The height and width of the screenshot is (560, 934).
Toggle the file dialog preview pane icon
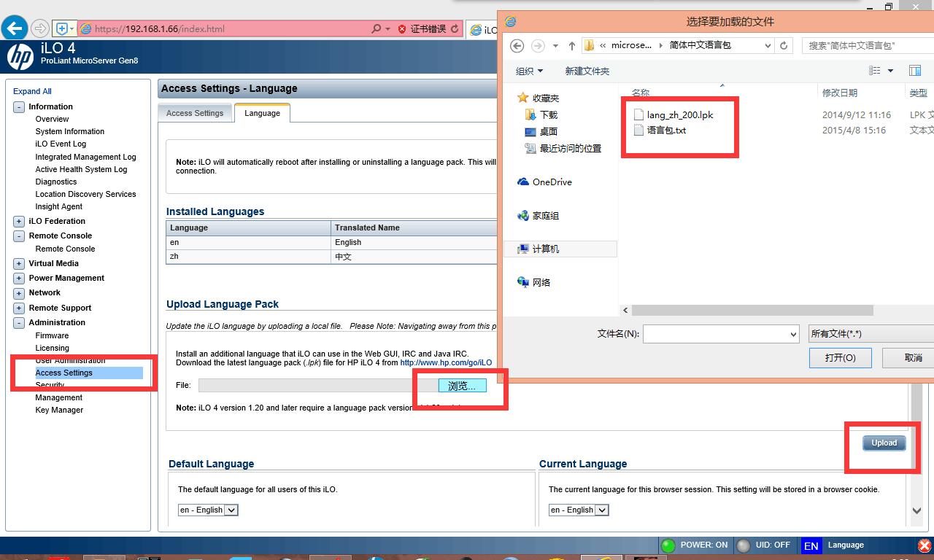[x=915, y=71]
